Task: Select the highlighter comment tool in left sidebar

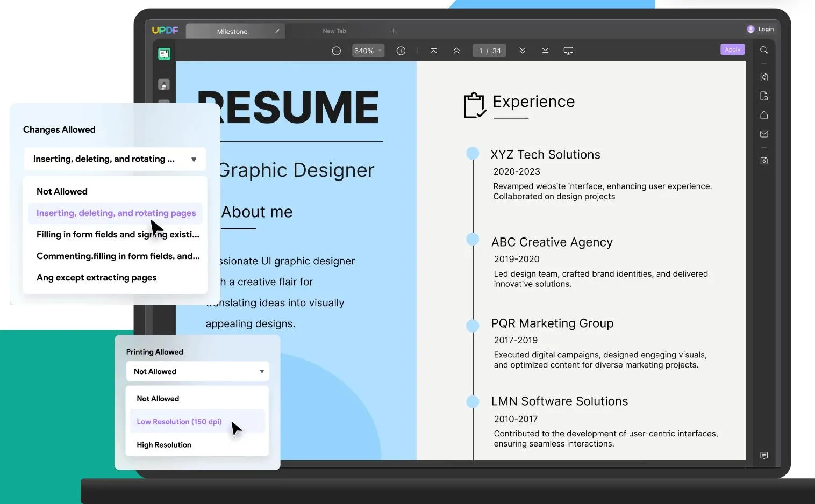Action: pos(164,85)
